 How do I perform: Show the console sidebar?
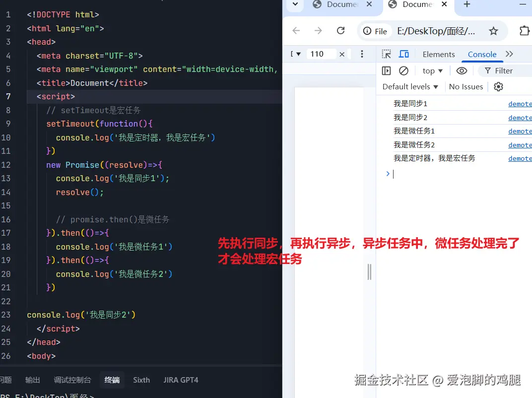(x=386, y=70)
